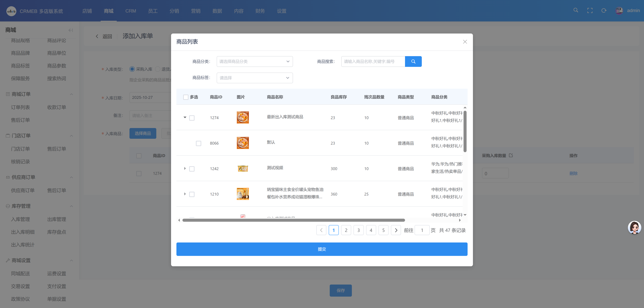The image size is (644, 308).
Task: Close the 商品列表 dialog
Action: (465, 42)
